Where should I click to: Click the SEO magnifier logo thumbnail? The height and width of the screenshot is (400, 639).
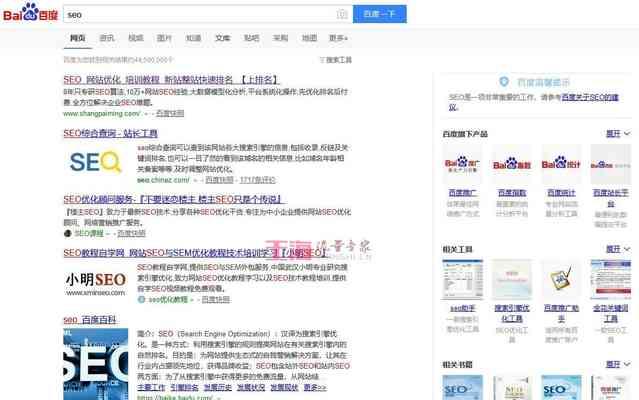point(96,162)
